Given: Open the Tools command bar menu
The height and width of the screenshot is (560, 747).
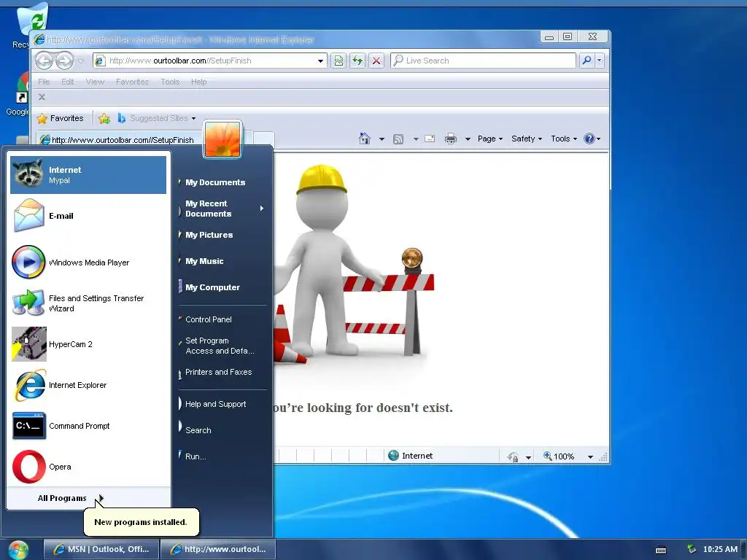Looking at the screenshot, I should click(x=564, y=139).
